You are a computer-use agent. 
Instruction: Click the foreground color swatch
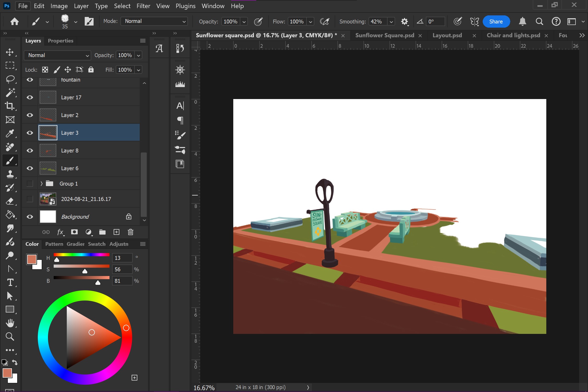click(7, 373)
